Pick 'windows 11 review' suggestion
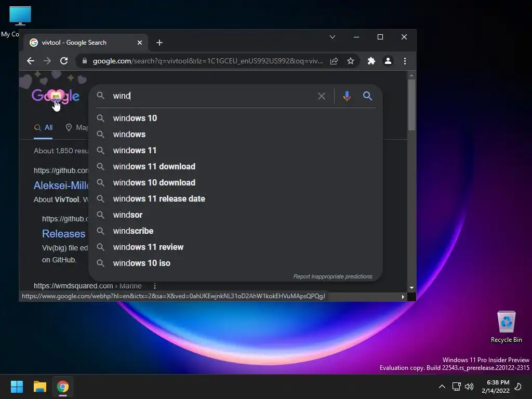The width and height of the screenshot is (532, 399). click(x=235, y=247)
